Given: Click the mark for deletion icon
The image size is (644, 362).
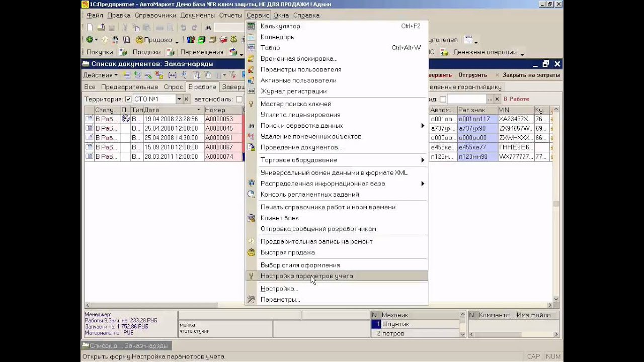Looking at the screenshot, I should click(x=159, y=75).
